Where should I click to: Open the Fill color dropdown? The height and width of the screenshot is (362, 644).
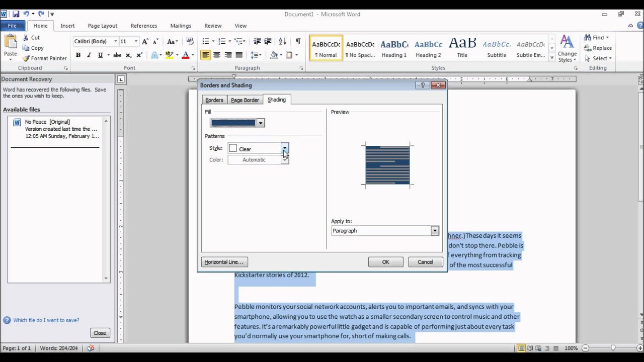point(260,123)
